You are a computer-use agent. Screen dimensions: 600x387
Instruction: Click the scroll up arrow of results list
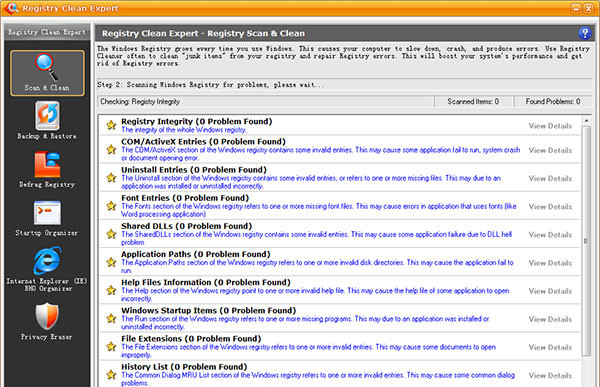click(x=586, y=121)
